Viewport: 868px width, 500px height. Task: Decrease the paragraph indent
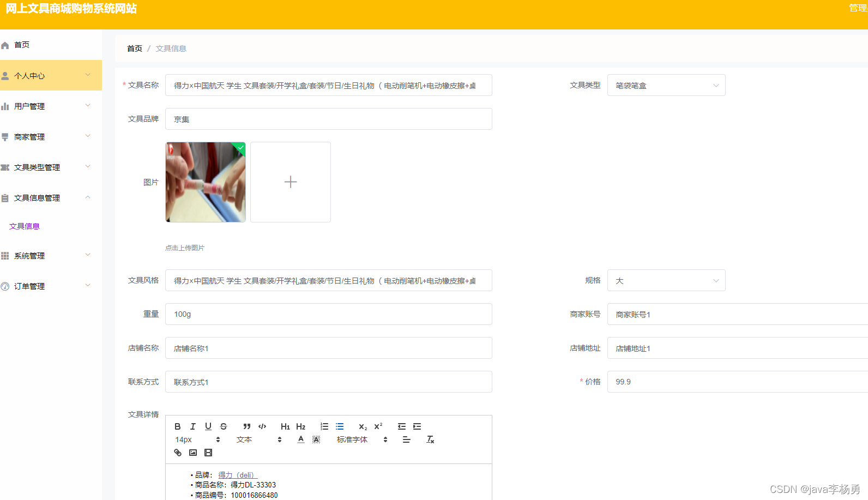(x=402, y=426)
